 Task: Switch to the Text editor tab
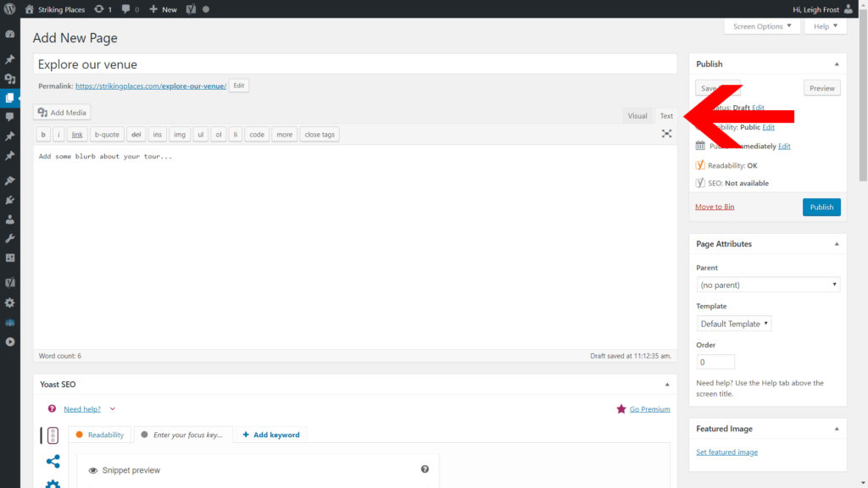point(666,115)
